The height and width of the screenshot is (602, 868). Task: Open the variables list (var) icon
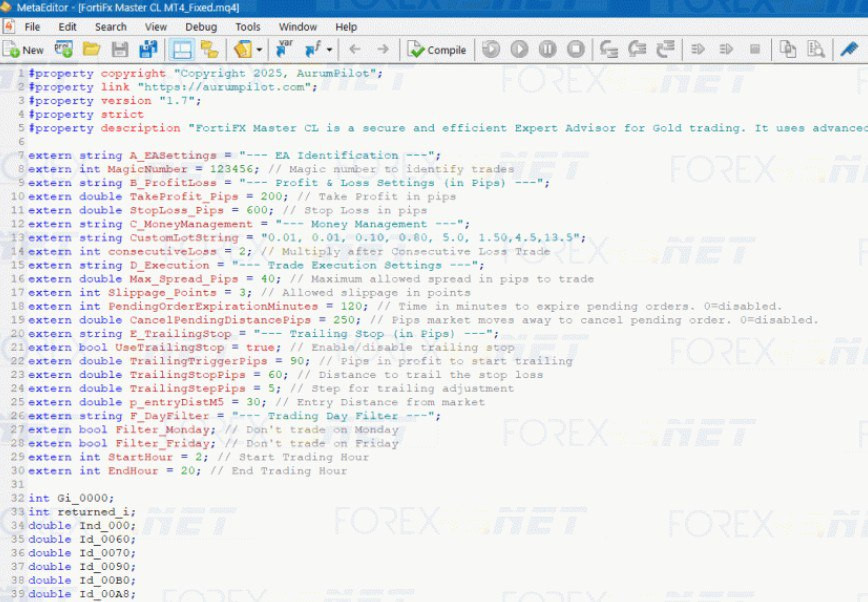click(284, 49)
